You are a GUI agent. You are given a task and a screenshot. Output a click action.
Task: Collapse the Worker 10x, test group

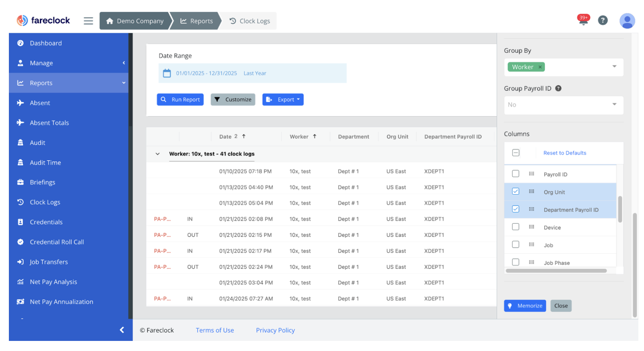point(158,154)
